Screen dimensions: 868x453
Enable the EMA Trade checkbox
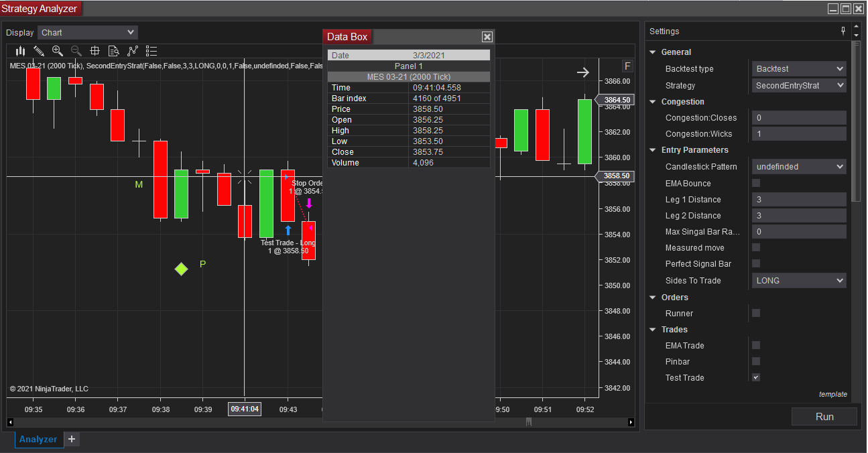[x=756, y=345]
